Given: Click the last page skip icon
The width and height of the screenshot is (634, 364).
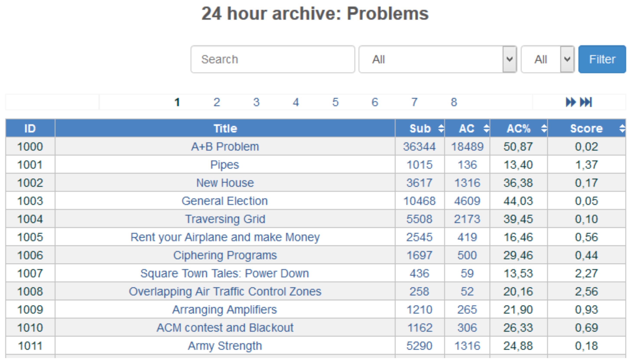Looking at the screenshot, I should pyautogui.click(x=586, y=102).
